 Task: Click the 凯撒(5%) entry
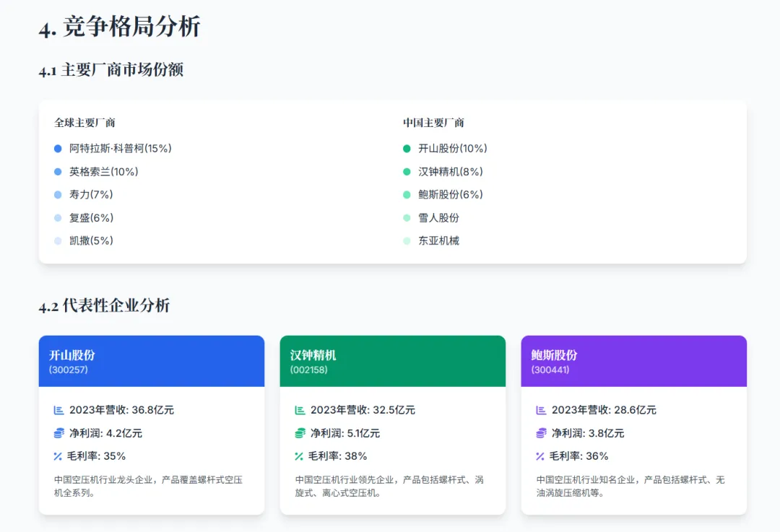pos(92,241)
